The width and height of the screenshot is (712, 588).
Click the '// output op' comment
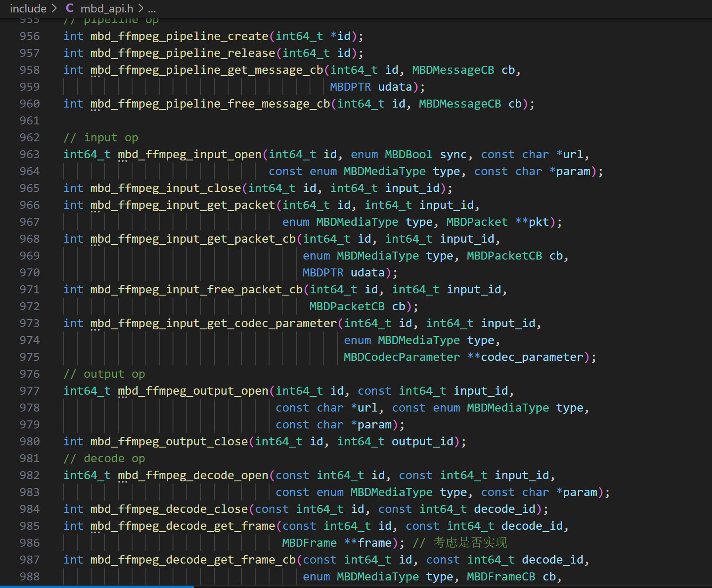point(104,374)
